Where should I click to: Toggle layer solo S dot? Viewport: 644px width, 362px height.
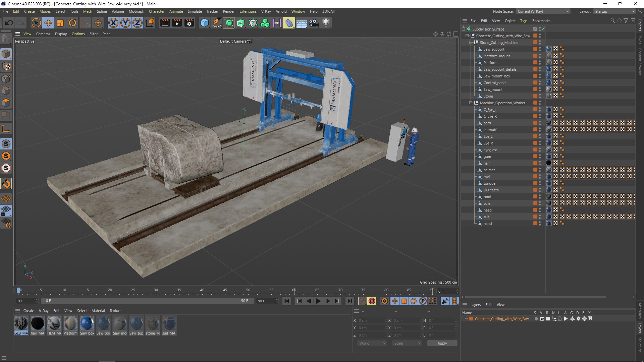536,319
